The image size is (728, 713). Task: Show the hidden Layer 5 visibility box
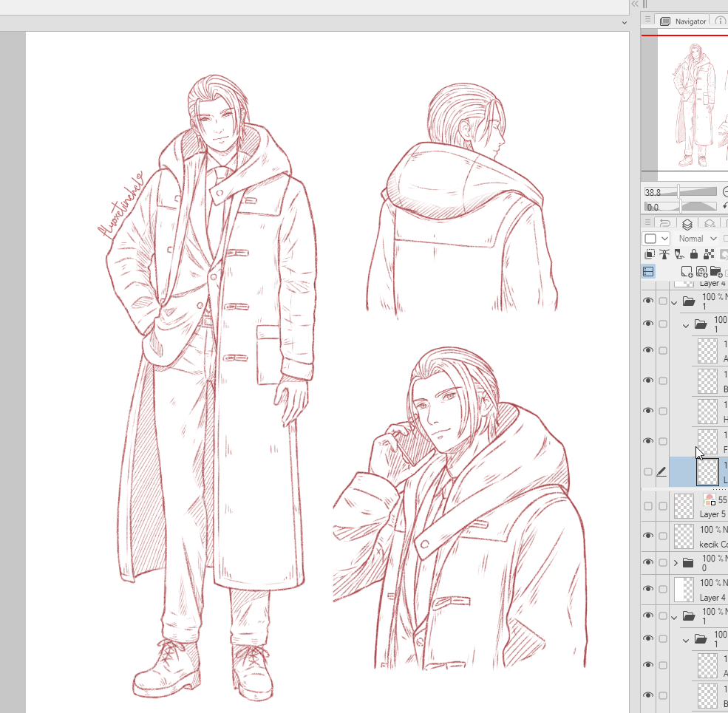(x=648, y=506)
